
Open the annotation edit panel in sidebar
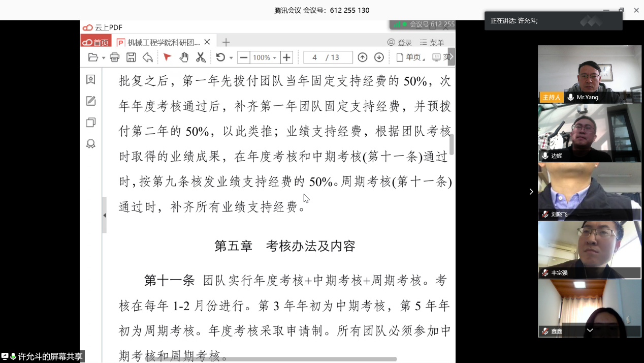[x=91, y=101]
